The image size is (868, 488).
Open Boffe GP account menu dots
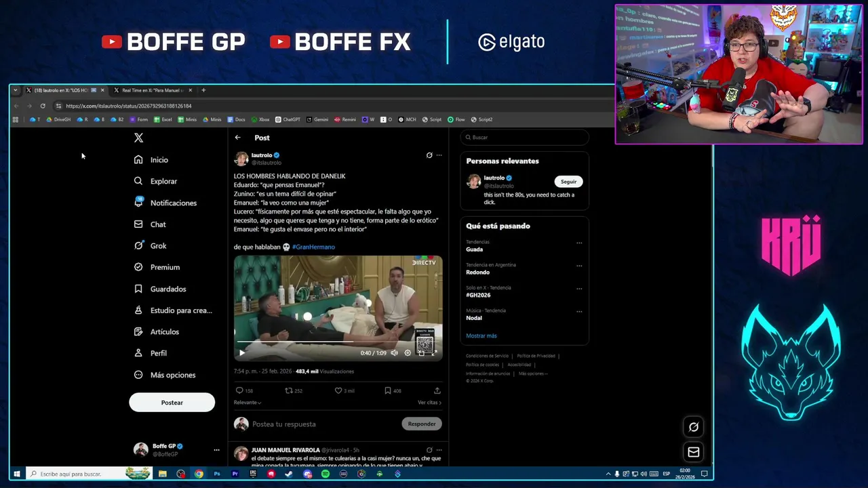216,450
